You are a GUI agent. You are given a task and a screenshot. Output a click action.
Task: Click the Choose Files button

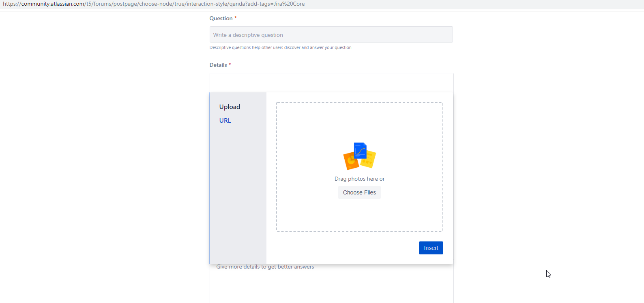pyautogui.click(x=359, y=192)
